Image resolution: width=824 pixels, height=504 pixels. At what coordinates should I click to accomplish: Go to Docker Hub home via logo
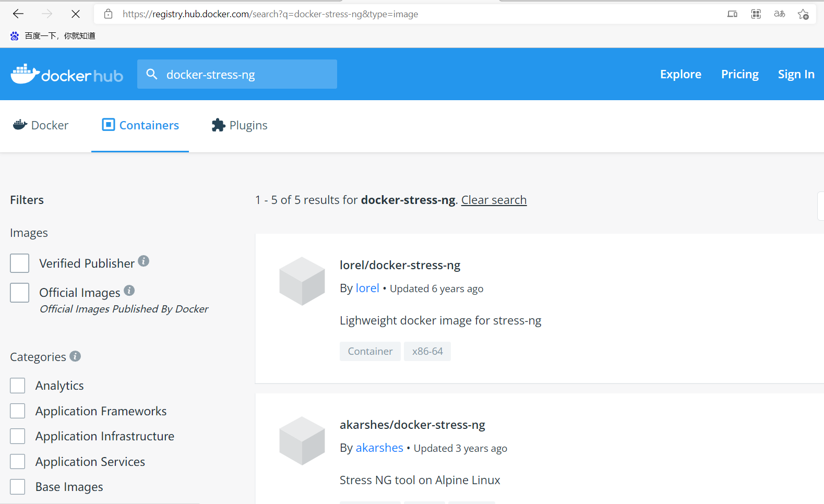tap(67, 74)
